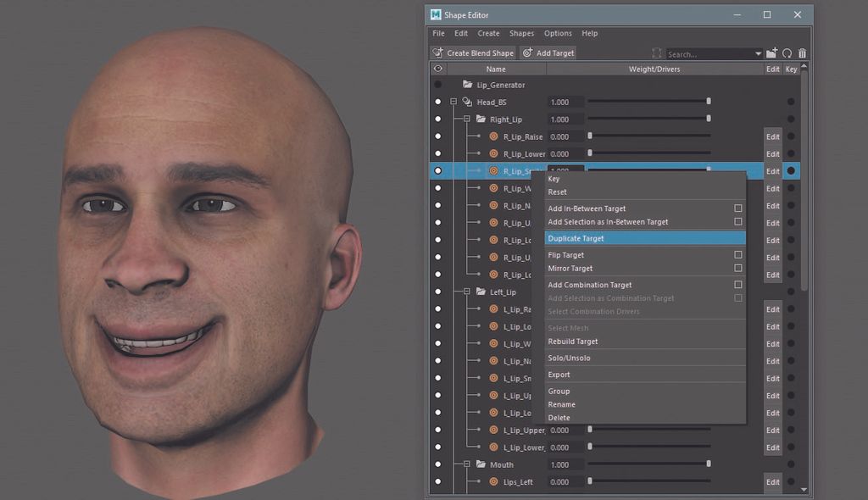
Task: Check the Add In-Between Target option box
Action: tap(737, 208)
